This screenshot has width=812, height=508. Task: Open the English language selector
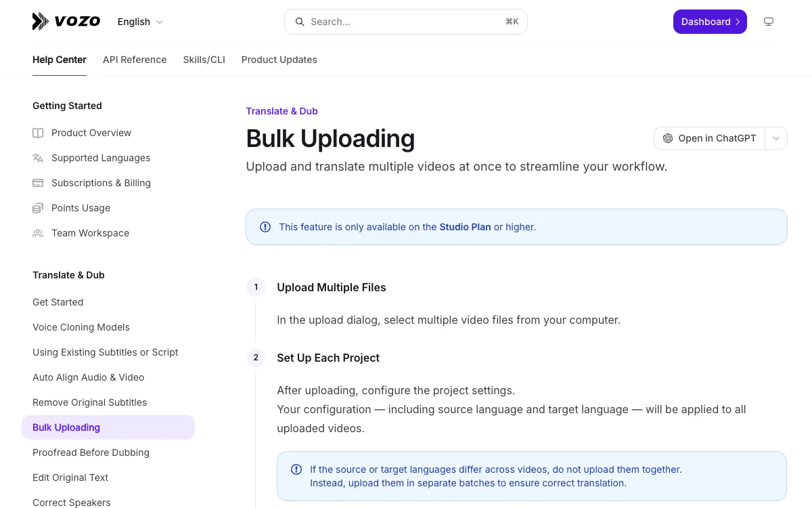click(140, 22)
